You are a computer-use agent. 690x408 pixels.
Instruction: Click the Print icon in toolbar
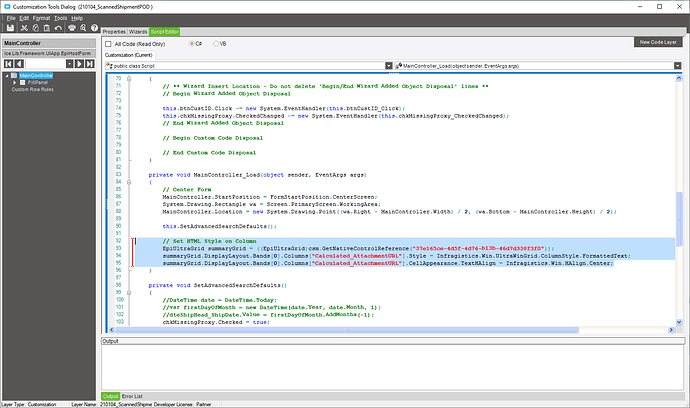pos(72,28)
